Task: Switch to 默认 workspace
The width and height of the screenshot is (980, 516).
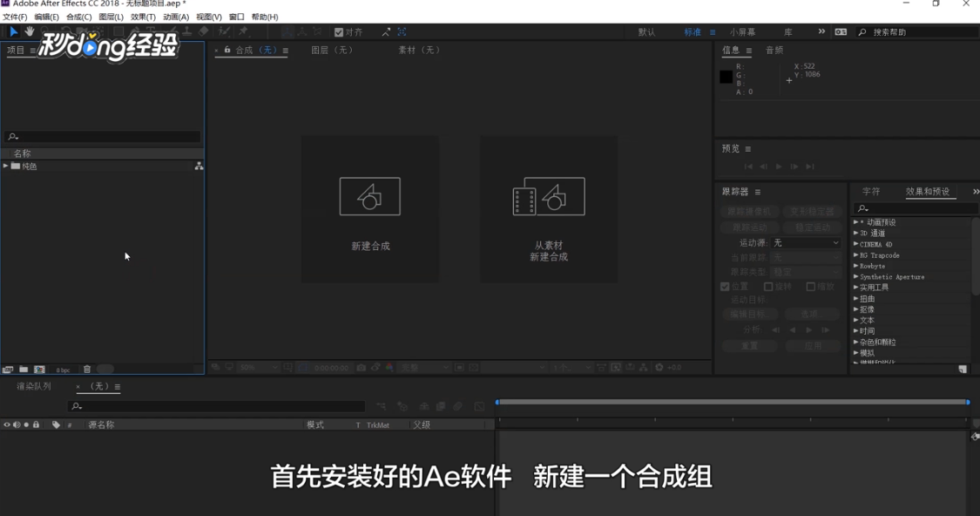Action: (647, 32)
